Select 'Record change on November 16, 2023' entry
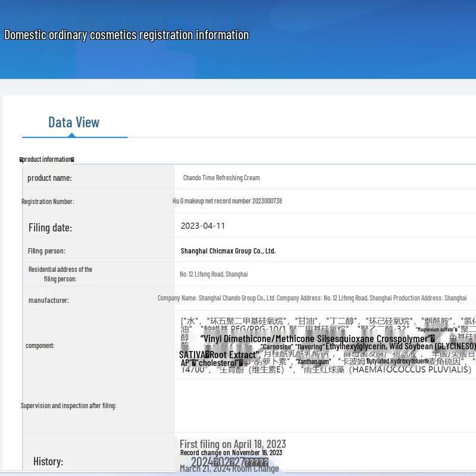The height and width of the screenshot is (476, 476). 231,453
